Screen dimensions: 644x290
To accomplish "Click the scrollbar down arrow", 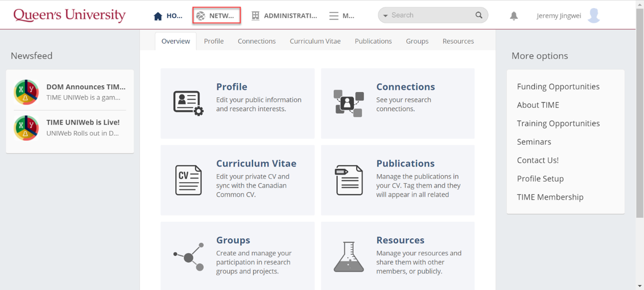I will 639,286.
